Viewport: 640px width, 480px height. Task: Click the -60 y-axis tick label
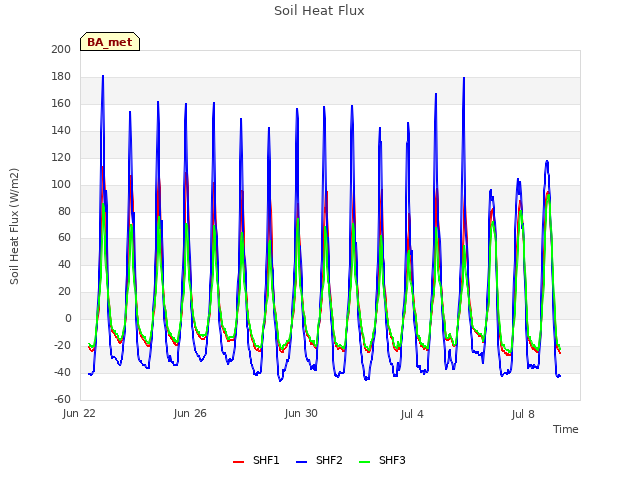pos(62,399)
